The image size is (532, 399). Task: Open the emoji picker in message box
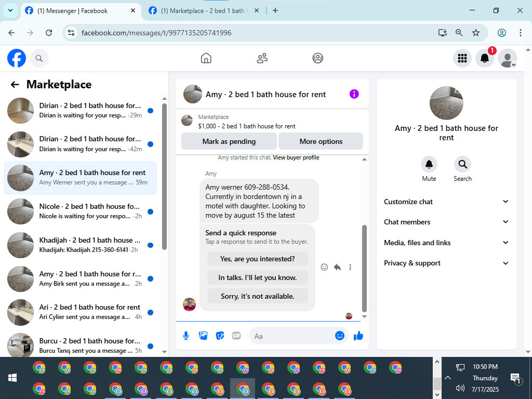click(340, 336)
